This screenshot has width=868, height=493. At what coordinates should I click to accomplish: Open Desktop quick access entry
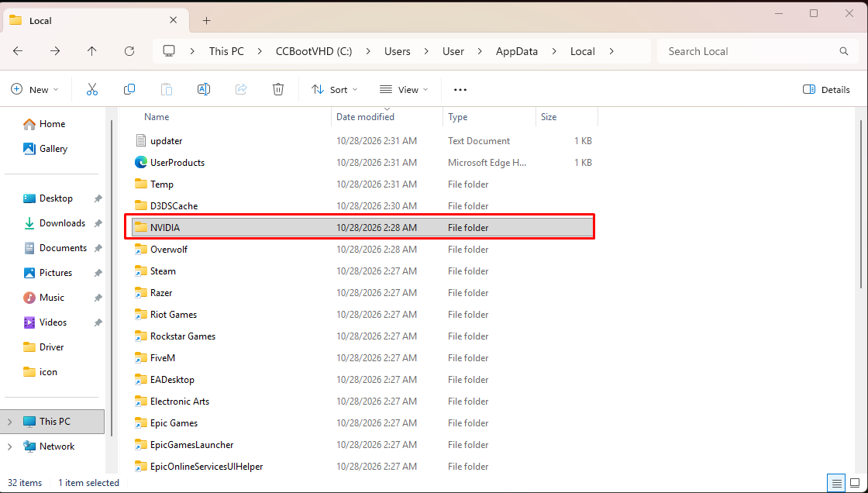point(55,198)
